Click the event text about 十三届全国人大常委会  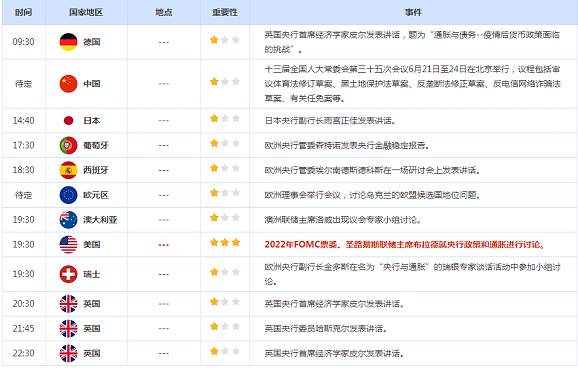click(412, 84)
